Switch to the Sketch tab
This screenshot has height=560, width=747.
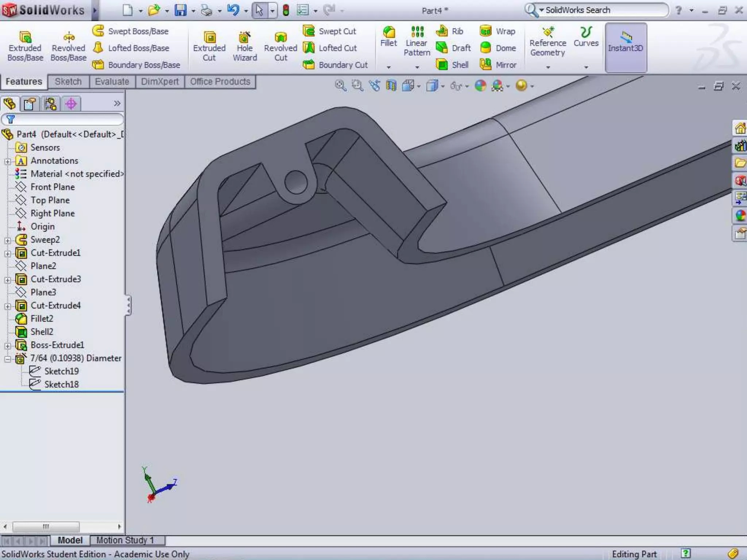tap(68, 82)
